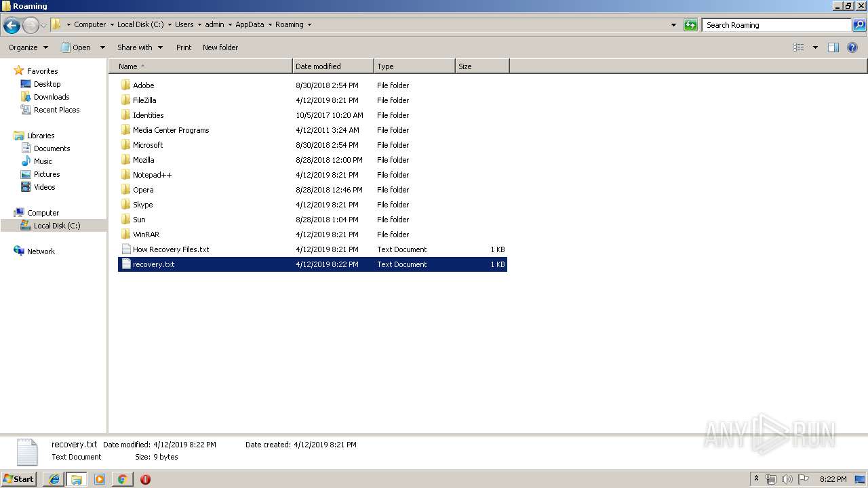Open the view options dropdown arrow
The image size is (868, 488).
click(x=815, y=47)
